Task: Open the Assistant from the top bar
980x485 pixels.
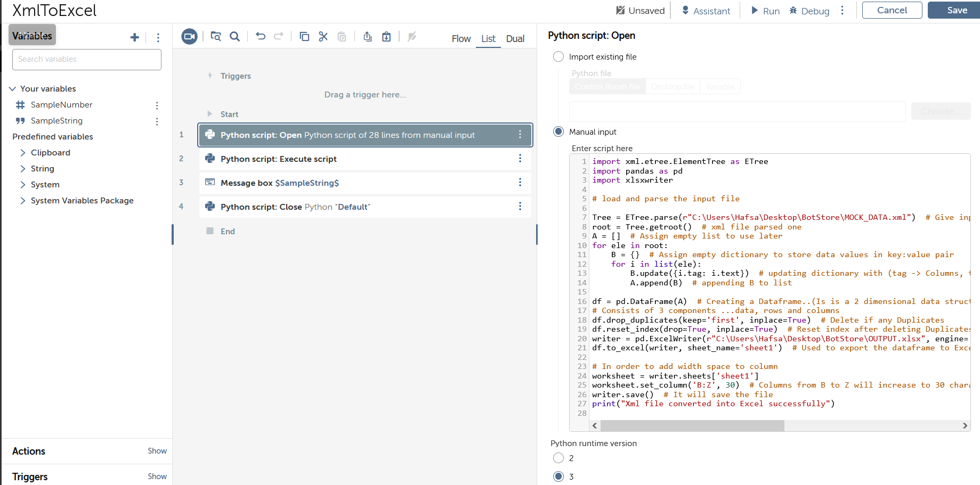Action: tap(706, 11)
